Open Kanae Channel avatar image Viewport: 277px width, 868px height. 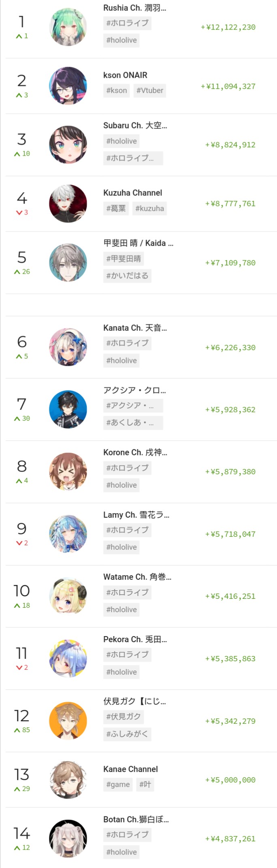pyautogui.click(x=68, y=780)
